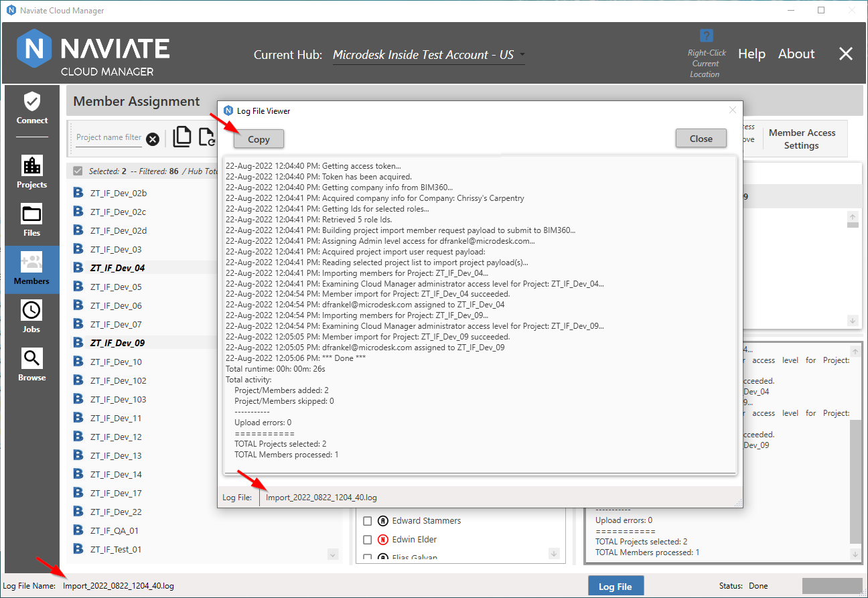The height and width of the screenshot is (598, 868).
Task: Clear the project name filter with X icon
Action: [x=153, y=139]
